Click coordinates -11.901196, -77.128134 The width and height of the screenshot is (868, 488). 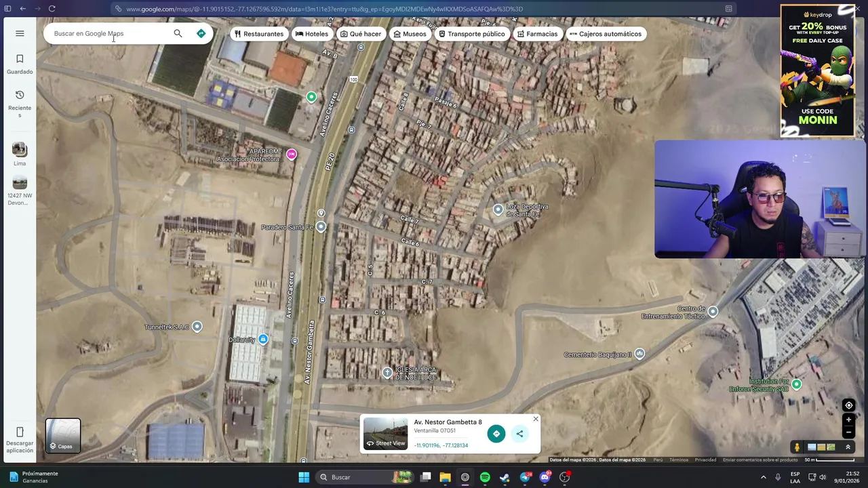[441, 445]
